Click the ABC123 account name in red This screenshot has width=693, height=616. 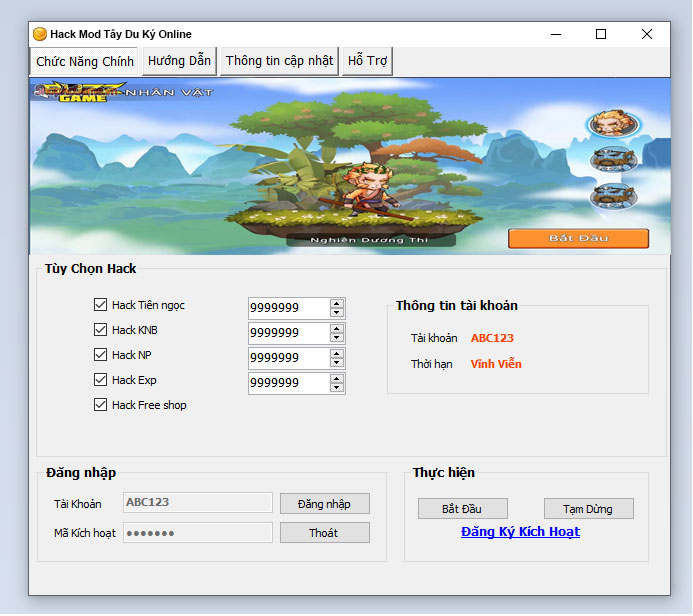pyautogui.click(x=492, y=338)
